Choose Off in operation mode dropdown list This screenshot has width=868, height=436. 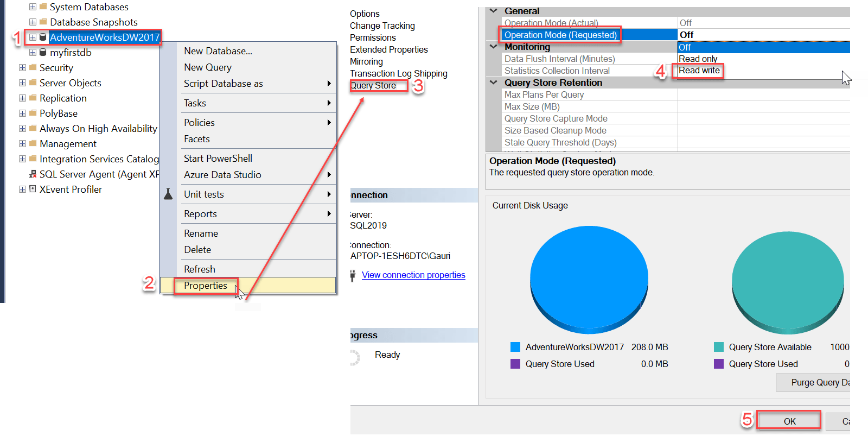tap(764, 47)
